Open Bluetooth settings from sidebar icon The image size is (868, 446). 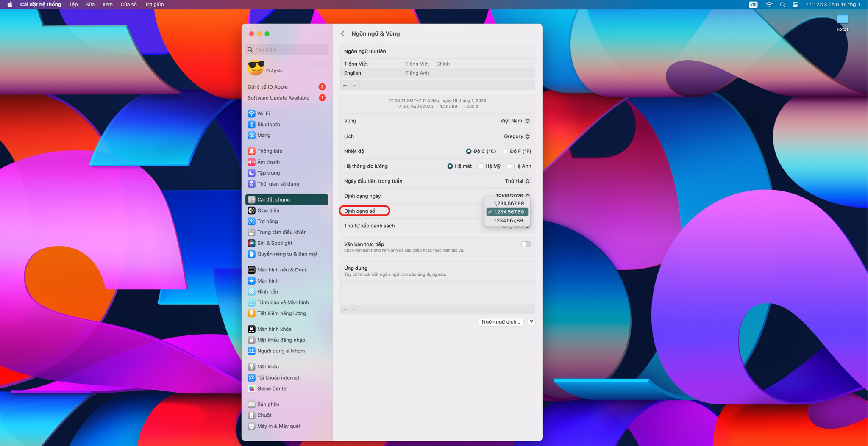tap(251, 125)
